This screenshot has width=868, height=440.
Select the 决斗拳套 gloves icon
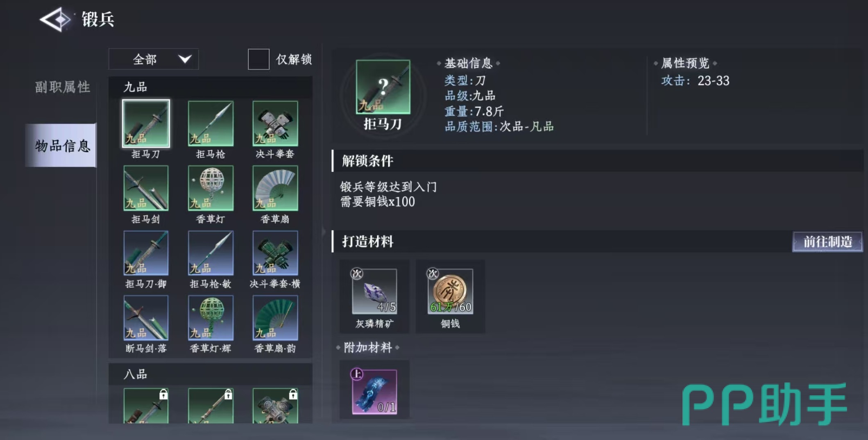275,123
